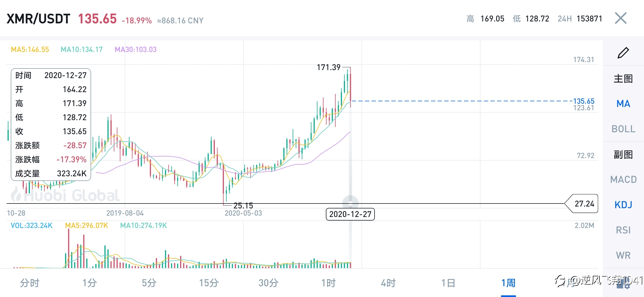Switch to the 1日 daily tab
Image resolution: width=644 pixels, height=297 pixels.
coord(448,283)
